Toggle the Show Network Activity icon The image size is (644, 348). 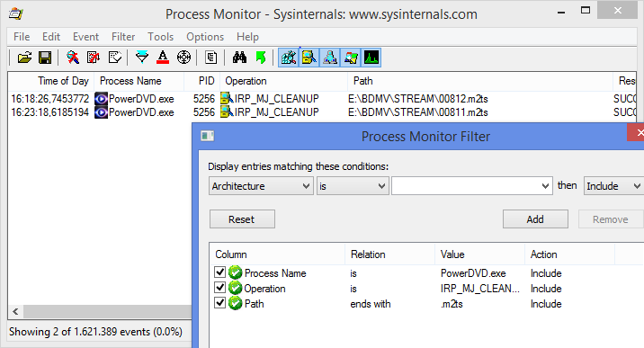coord(330,58)
